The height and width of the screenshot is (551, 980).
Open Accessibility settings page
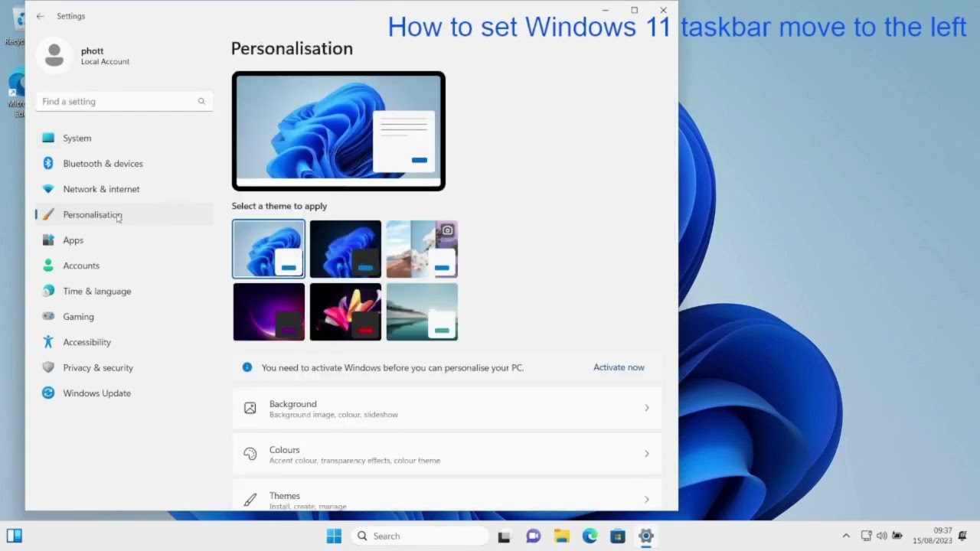coord(124,342)
